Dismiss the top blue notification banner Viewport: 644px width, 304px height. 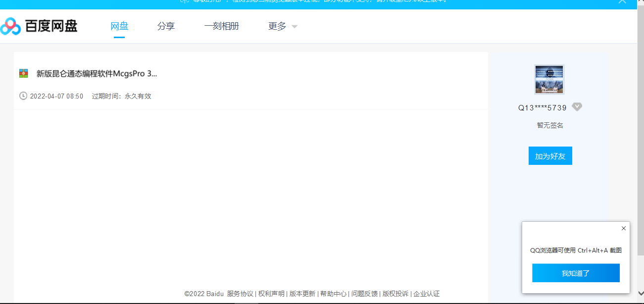[x=622, y=2]
